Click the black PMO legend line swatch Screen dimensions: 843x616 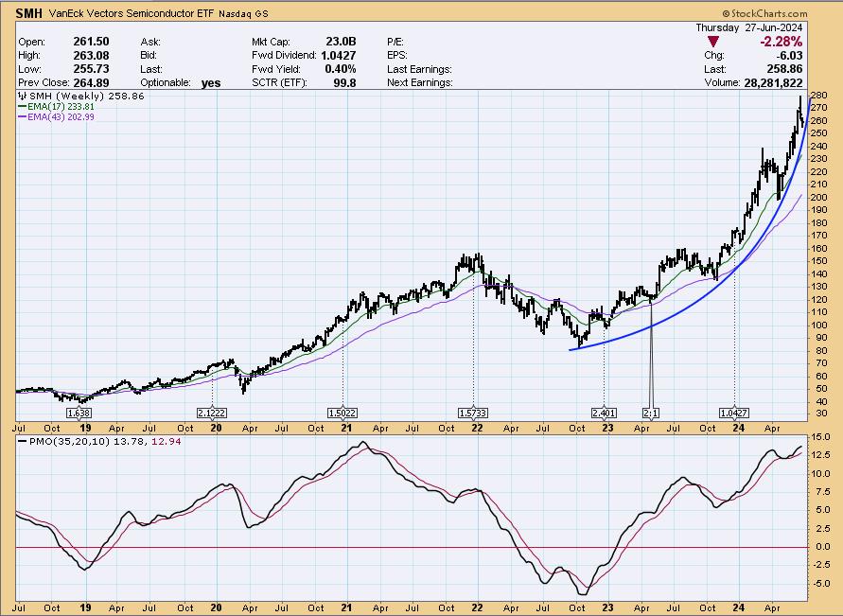[22, 441]
